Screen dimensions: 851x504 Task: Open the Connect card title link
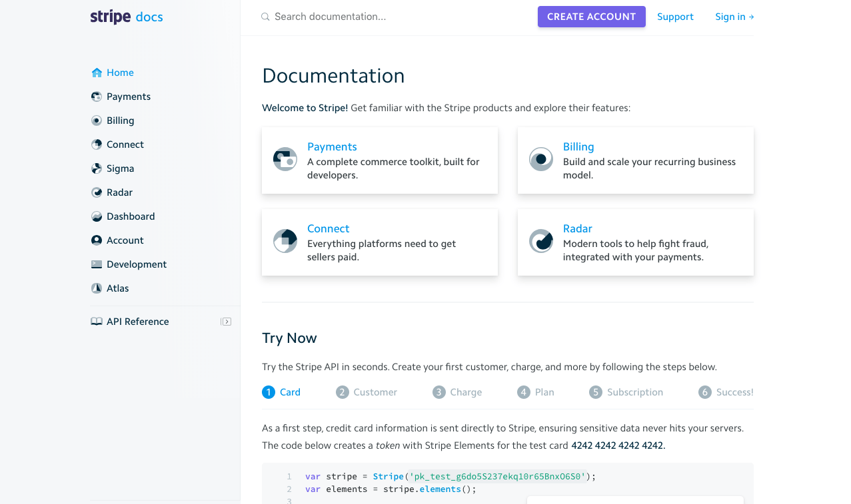tap(328, 228)
